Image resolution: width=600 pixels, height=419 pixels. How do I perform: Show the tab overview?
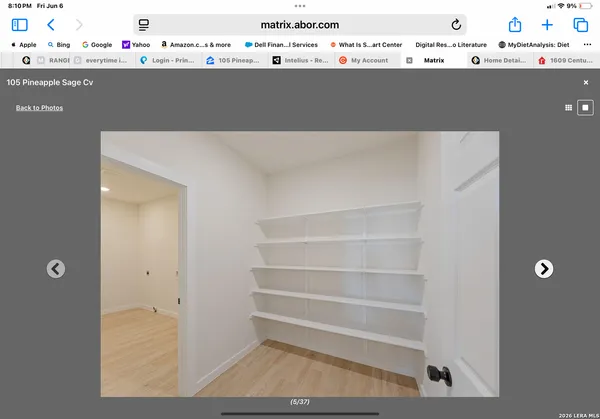(x=580, y=24)
